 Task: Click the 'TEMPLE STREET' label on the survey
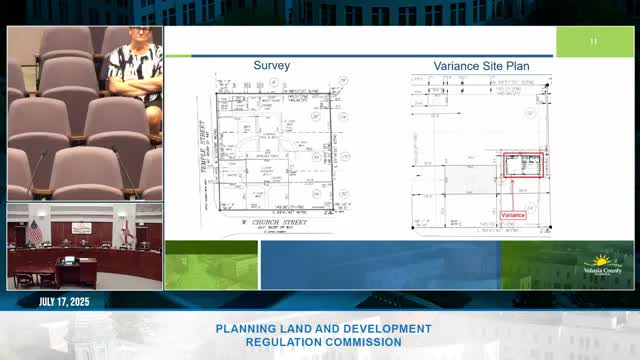pos(202,146)
